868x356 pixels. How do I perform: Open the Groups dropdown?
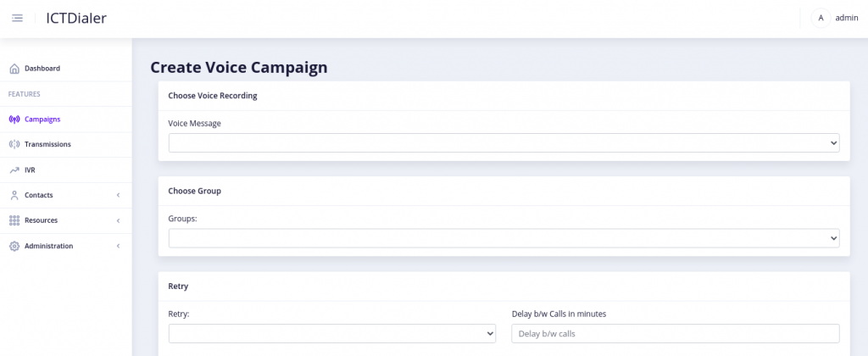point(504,238)
